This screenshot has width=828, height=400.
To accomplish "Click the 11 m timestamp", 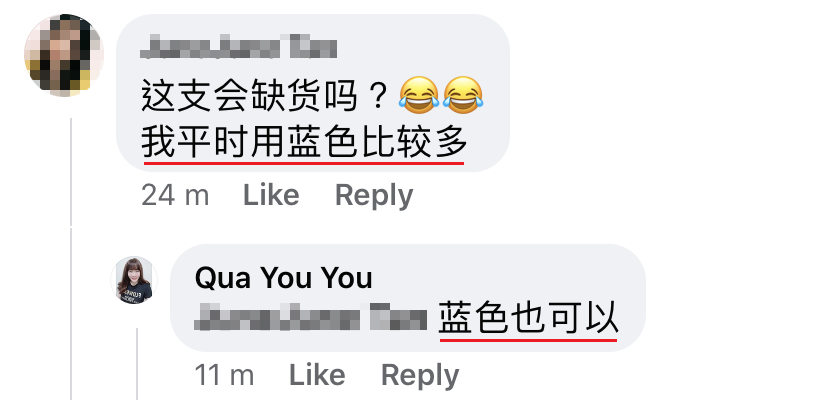I will pyautogui.click(x=224, y=376).
